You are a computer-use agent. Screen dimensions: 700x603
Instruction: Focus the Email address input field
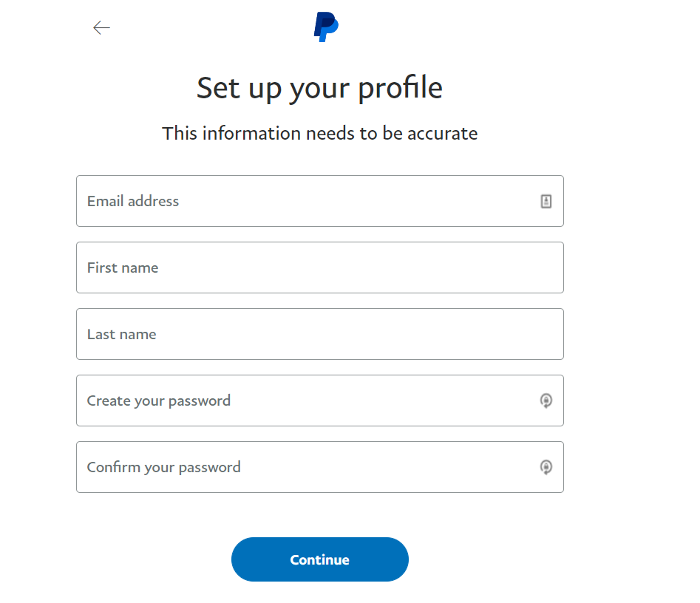click(x=319, y=201)
